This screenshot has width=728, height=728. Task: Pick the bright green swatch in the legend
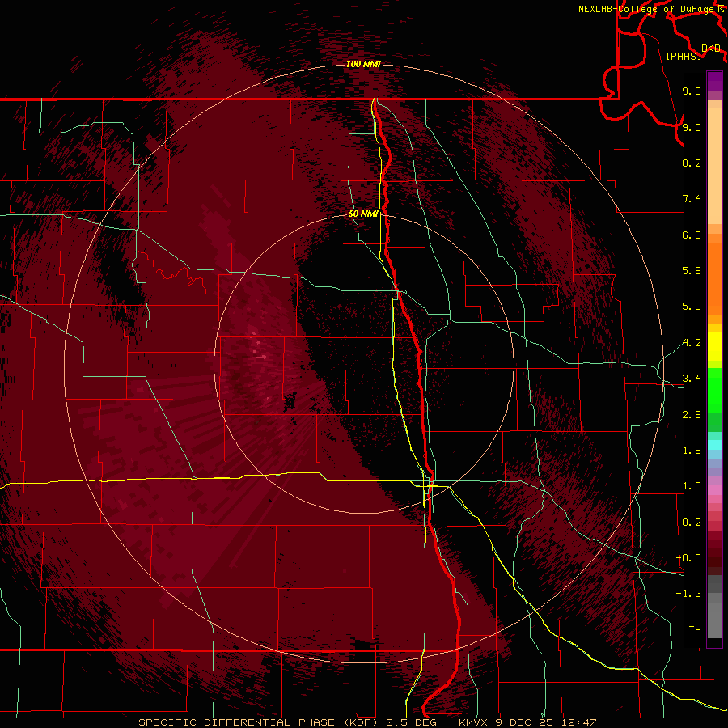click(714, 390)
